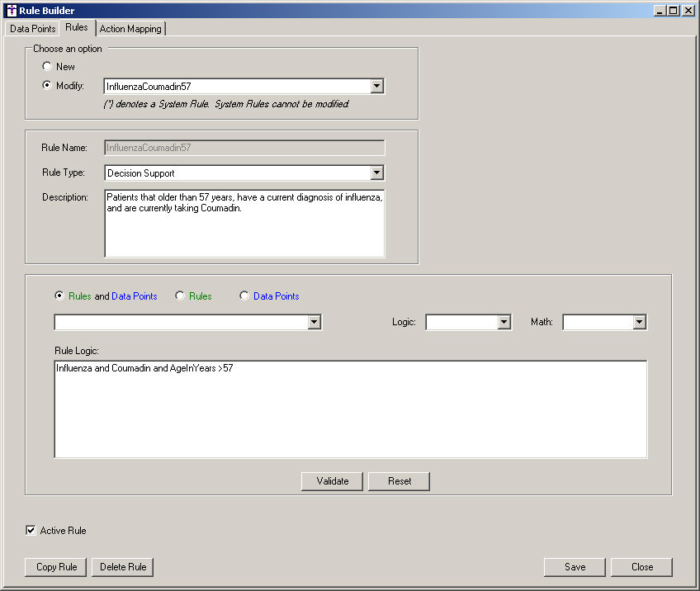The image size is (700, 591).
Task: Open the Modify rule name dropdown
Action: click(376, 86)
